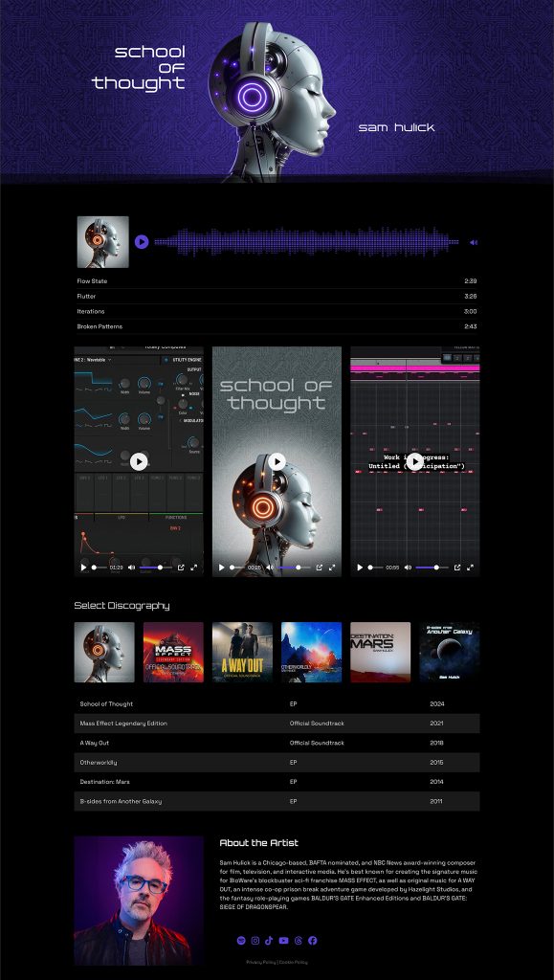Click the 2018 year cell
The width and height of the screenshot is (554, 980).
tap(436, 743)
